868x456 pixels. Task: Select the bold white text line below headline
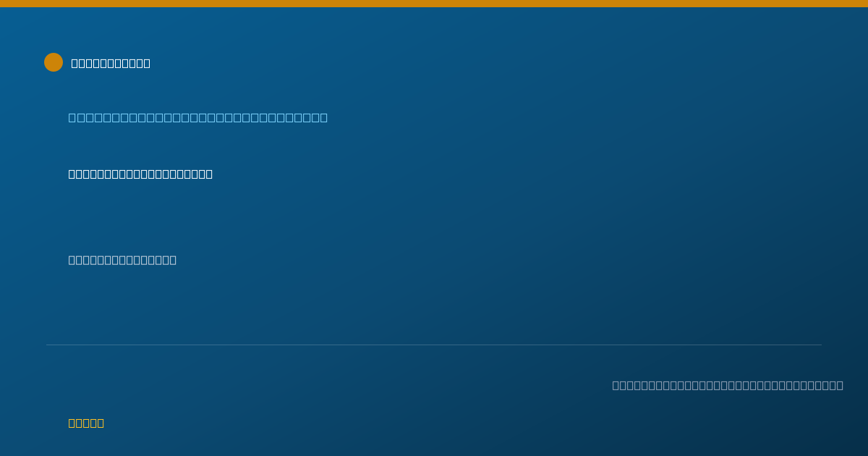coord(140,174)
